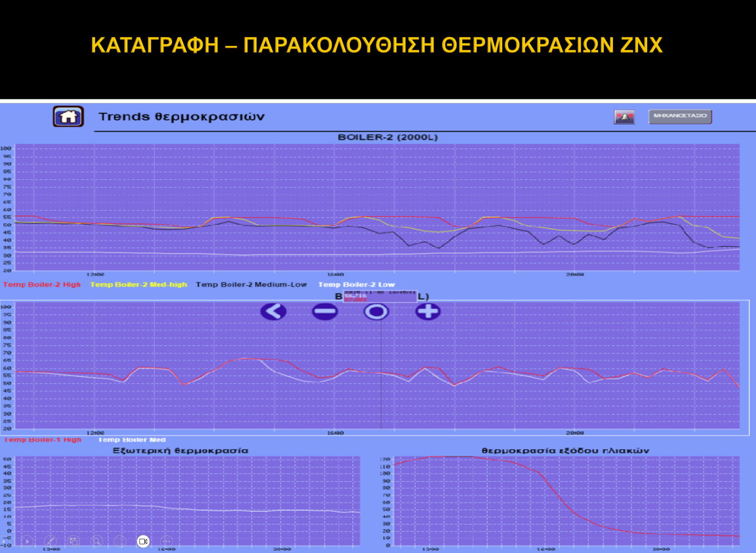This screenshot has width=756, height=553.
Task: Select the Temp Boiler-2 High legend label
Action: tap(42, 285)
